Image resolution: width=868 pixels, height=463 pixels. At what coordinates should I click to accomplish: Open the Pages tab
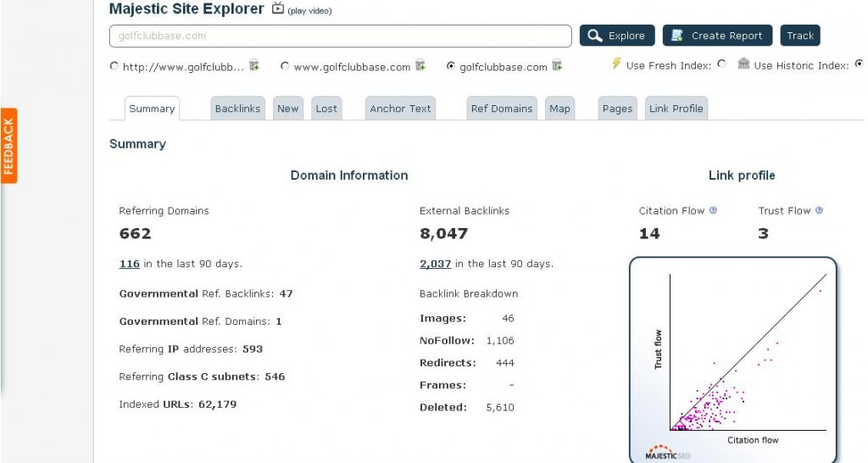[617, 109]
